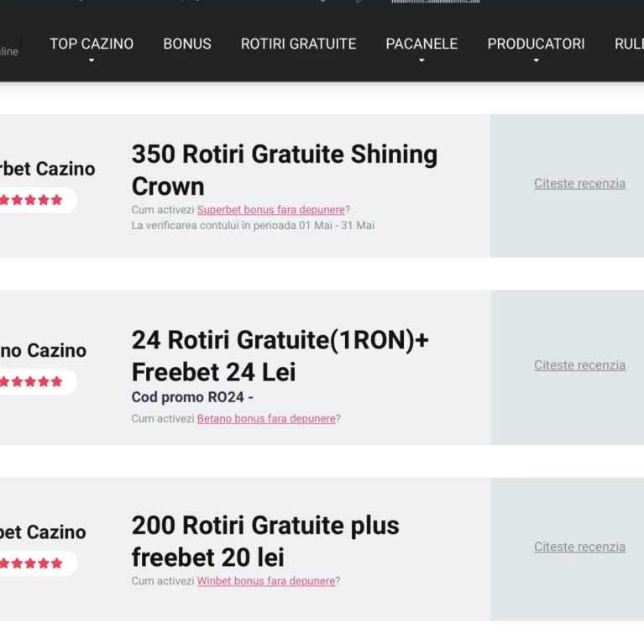Open the Winbet bonus fara depunere link

pos(266,581)
